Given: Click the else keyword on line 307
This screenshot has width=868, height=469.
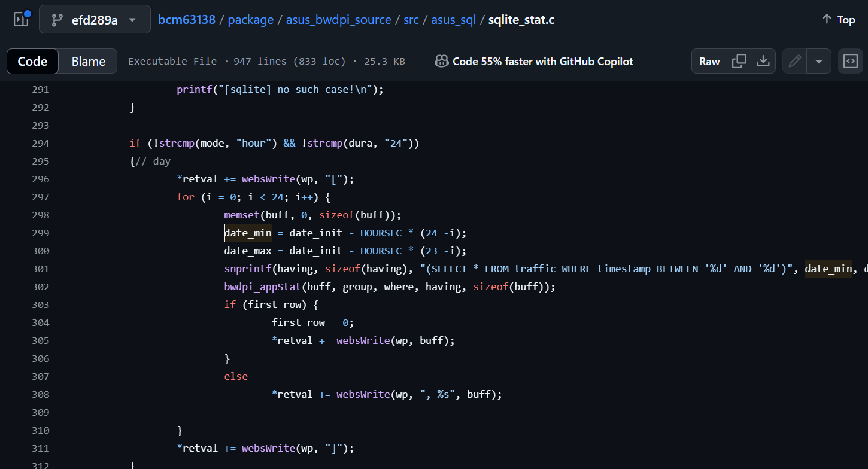Looking at the screenshot, I should pos(236,376).
